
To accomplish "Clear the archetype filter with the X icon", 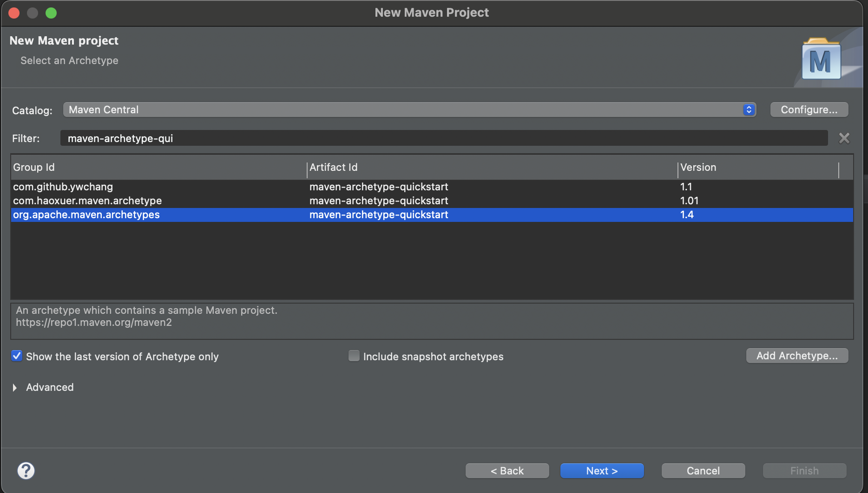I will [844, 138].
